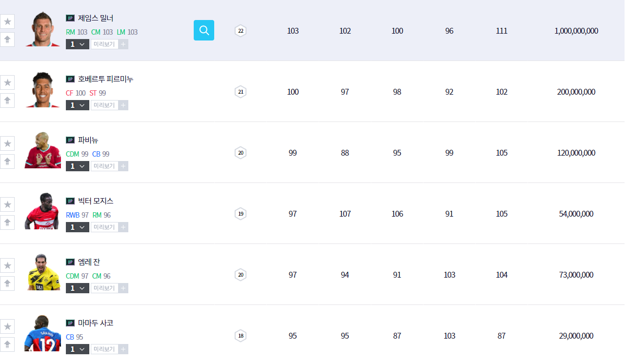Image resolution: width=627 pixels, height=364 pixels.
Task: Click 미리보기 button for 제임스 밀너
Action: 104,44
